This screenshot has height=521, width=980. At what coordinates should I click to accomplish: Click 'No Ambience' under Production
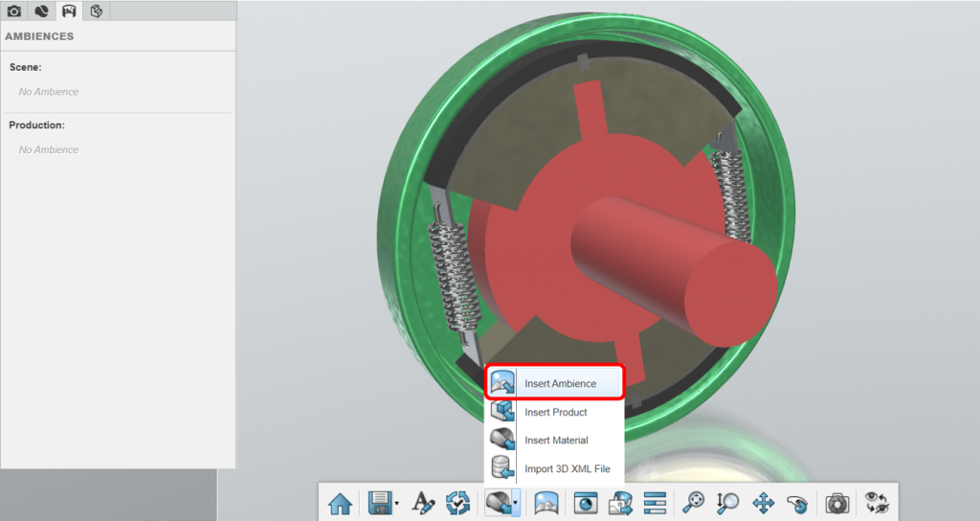pyautogui.click(x=49, y=150)
